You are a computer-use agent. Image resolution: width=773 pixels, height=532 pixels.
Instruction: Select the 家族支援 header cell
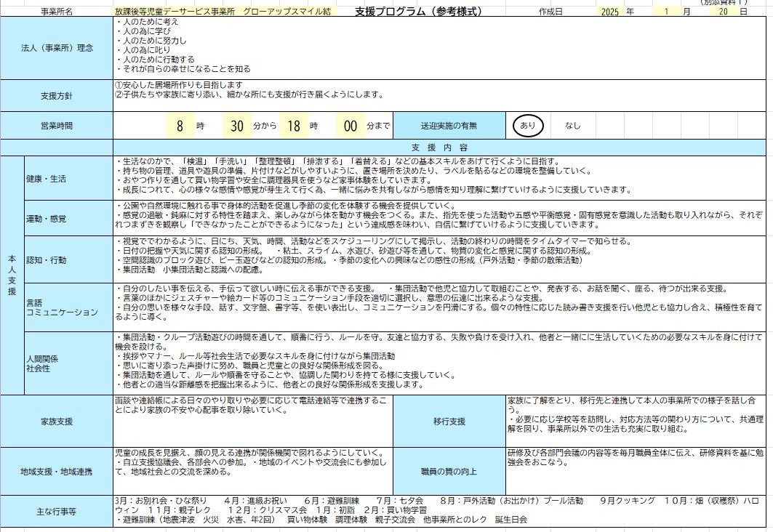pyautogui.click(x=57, y=422)
